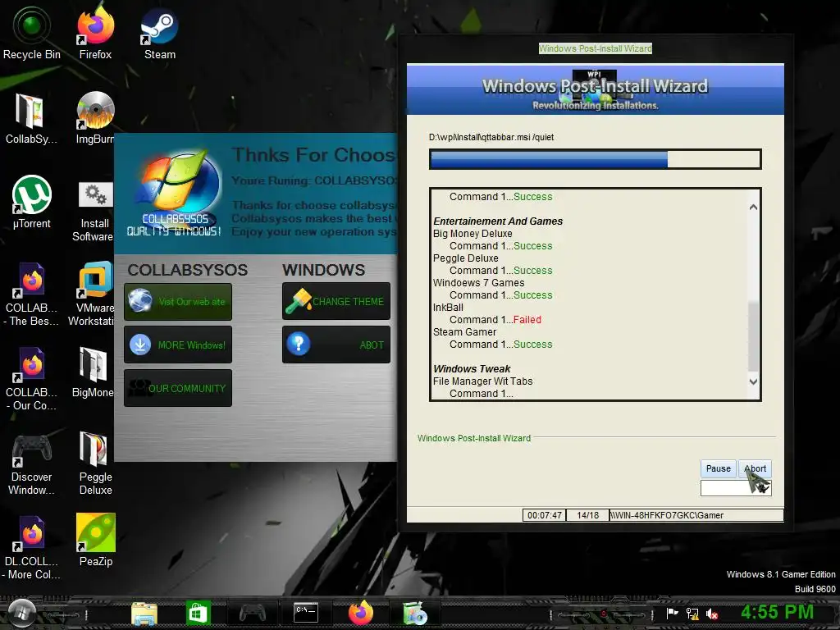840x630 pixels.
Task: Click the \\WIN-48HFKFO7GKC\Gamer status field
Action: click(696, 515)
